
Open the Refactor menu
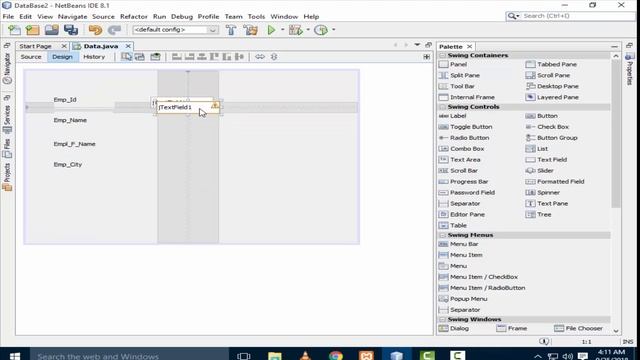[x=133, y=17]
